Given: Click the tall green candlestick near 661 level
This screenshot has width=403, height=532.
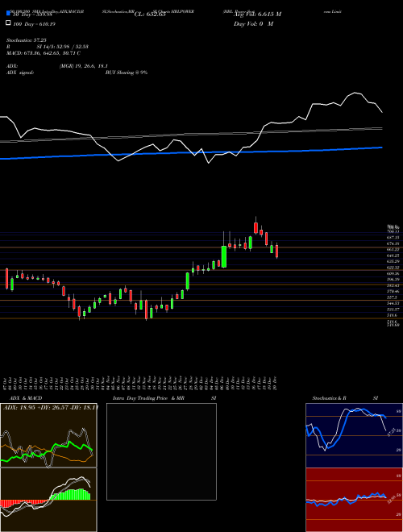Looking at the screenshot, I should [224, 257].
